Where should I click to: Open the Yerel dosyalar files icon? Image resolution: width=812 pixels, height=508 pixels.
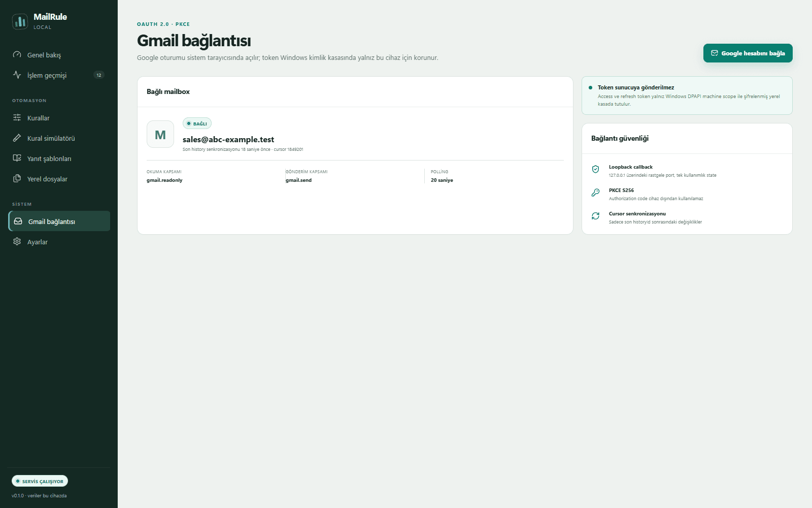[17, 179]
